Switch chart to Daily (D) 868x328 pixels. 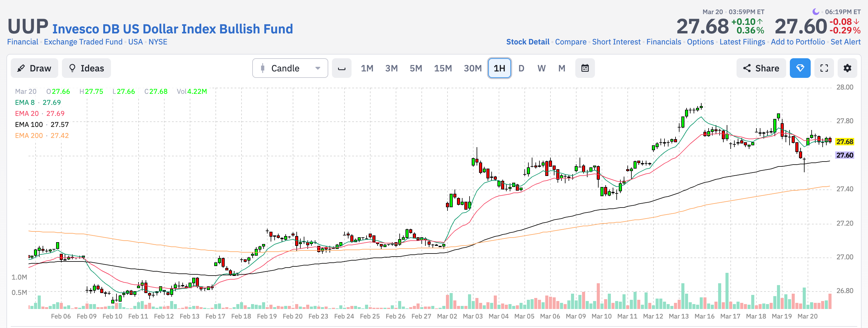click(x=521, y=68)
